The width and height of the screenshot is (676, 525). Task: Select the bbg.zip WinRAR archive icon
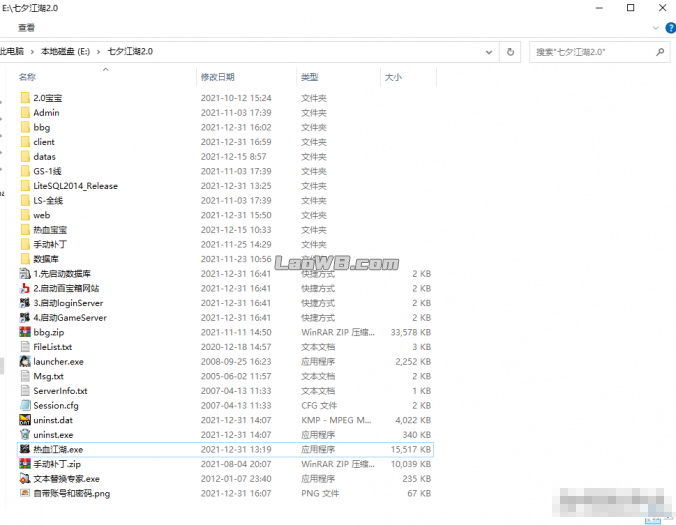25,332
